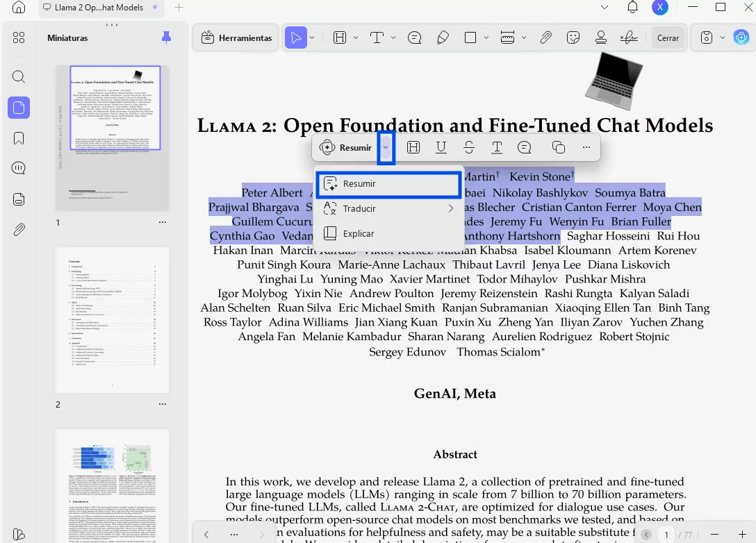Open the sticker tool

click(573, 37)
